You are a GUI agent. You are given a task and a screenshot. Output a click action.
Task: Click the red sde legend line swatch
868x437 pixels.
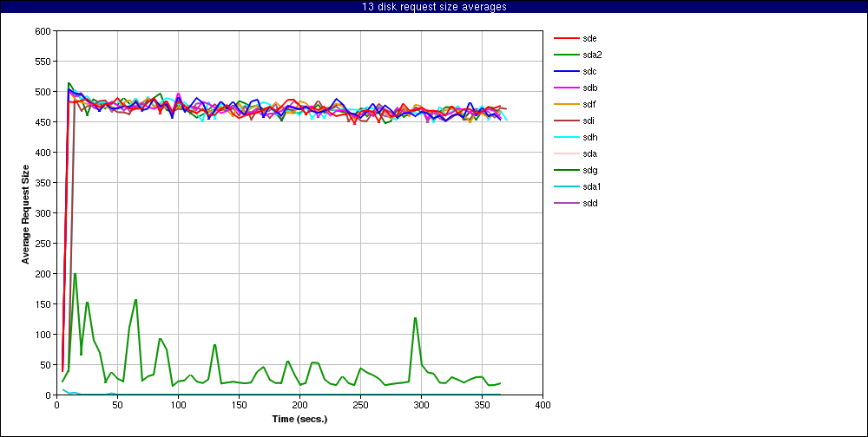tap(565, 38)
